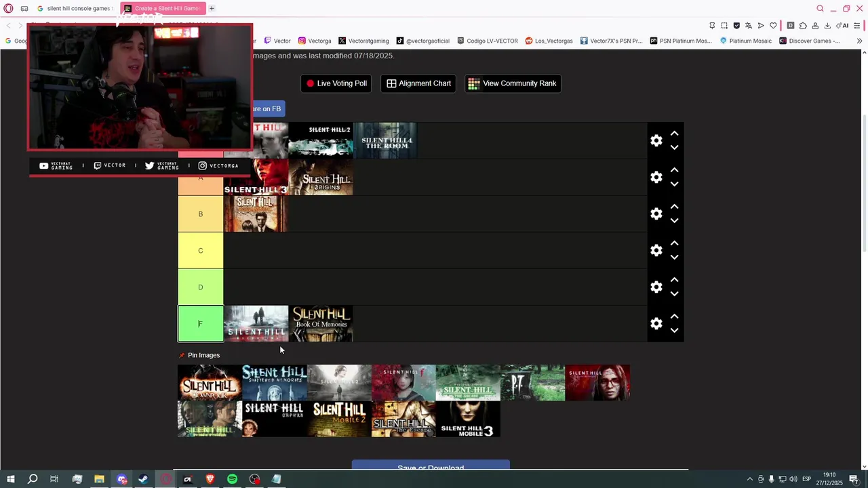The image size is (868, 488).
Task: Show hidden system tray icons
Action: tap(749, 479)
